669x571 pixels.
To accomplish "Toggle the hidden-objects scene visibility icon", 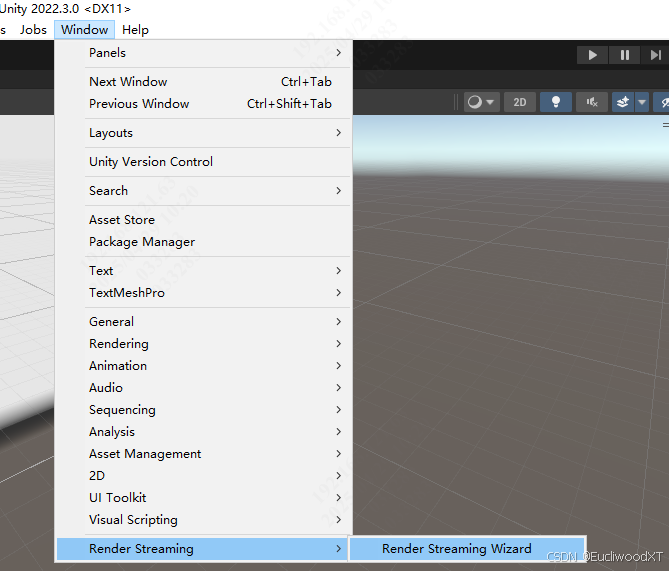I will (x=662, y=102).
